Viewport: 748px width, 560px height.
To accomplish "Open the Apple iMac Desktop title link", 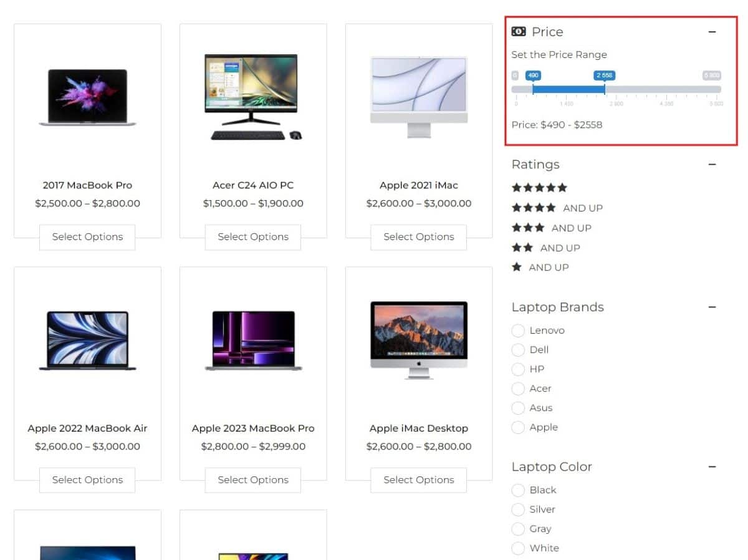I will point(419,428).
